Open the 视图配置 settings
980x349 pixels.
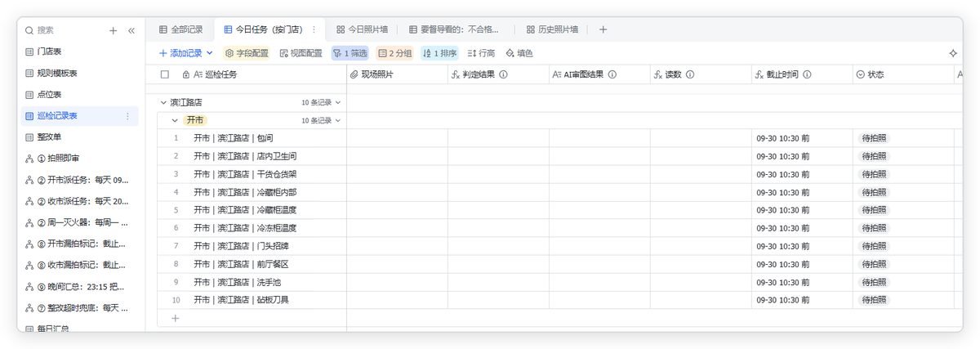pyautogui.click(x=301, y=53)
